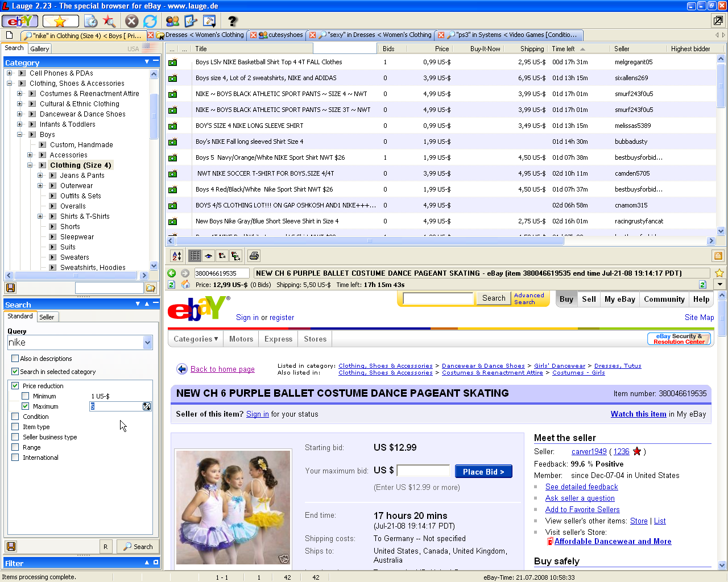Click the Watch this item link
This screenshot has height=582, width=728.
[x=638, y=414]
